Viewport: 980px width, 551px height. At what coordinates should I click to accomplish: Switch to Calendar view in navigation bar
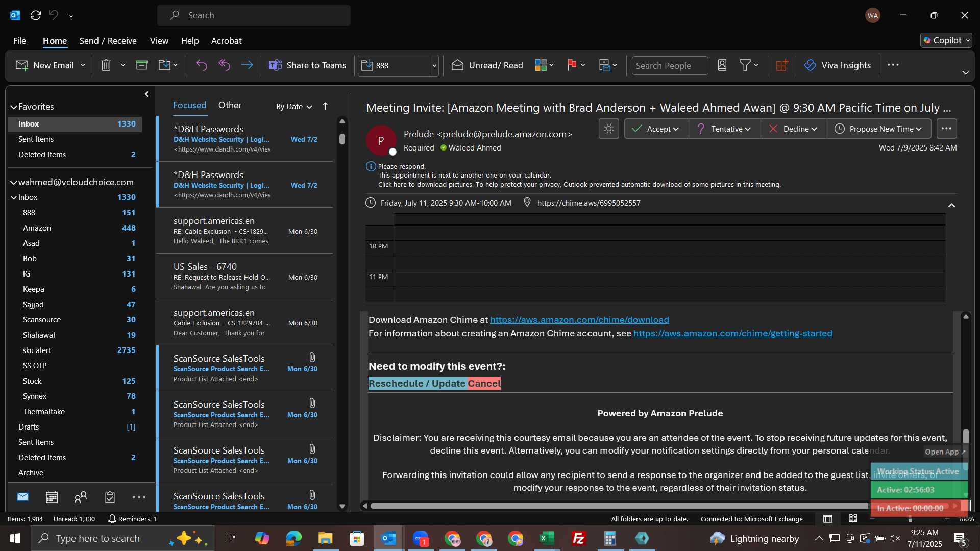tap(52, 497)
